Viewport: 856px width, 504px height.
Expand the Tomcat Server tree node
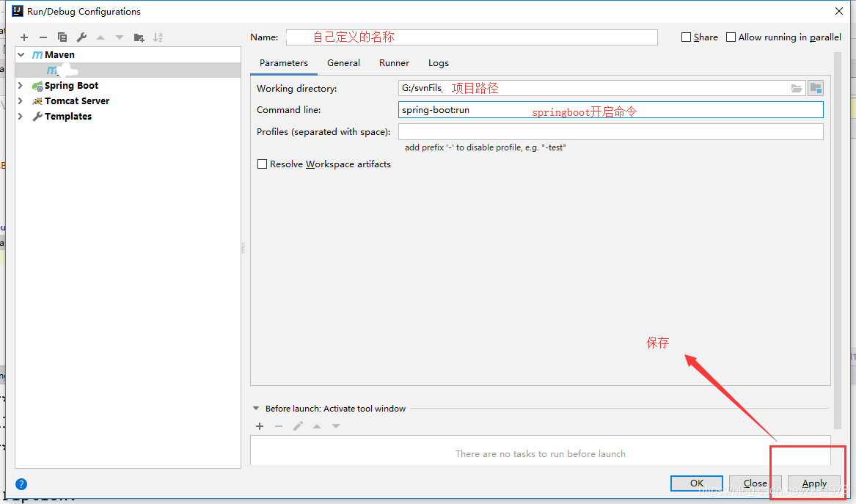click(x=19, y=101)
